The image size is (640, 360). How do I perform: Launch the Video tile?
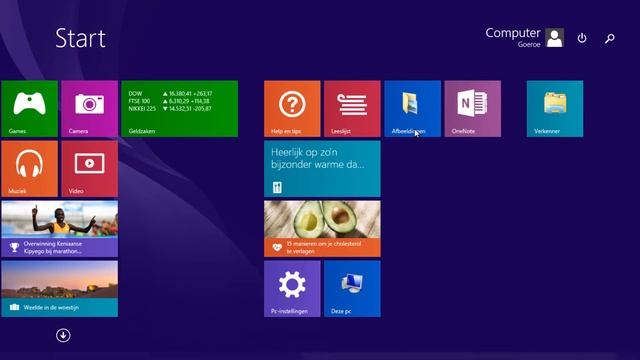click(x=89, y=169)
